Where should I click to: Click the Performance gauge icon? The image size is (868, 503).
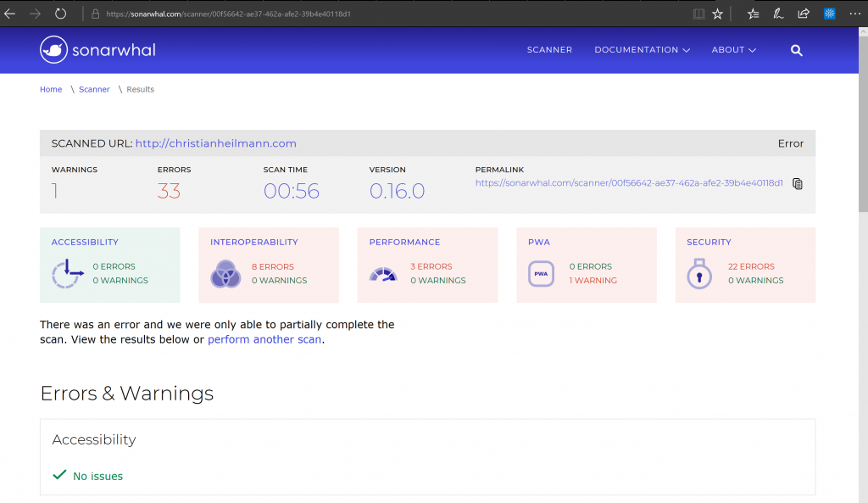[x=383, y=274]
